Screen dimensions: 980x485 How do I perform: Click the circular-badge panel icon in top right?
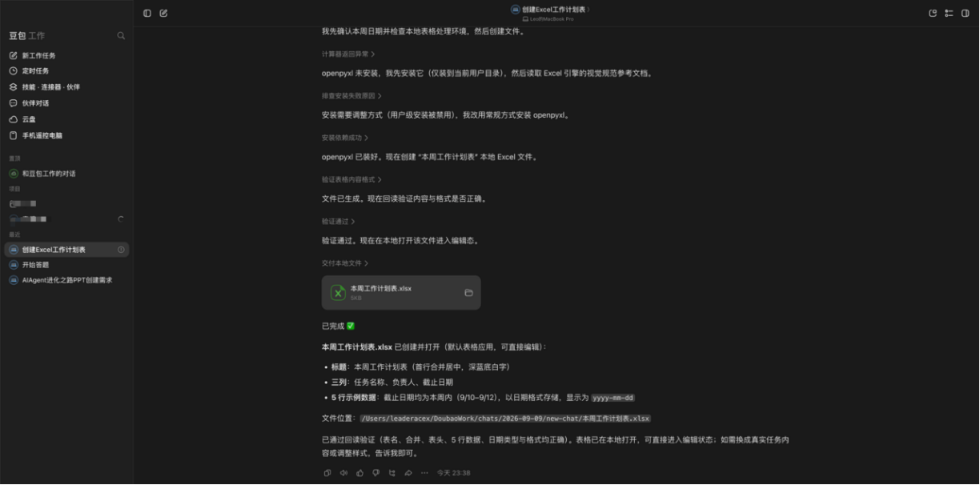(933, 13)
